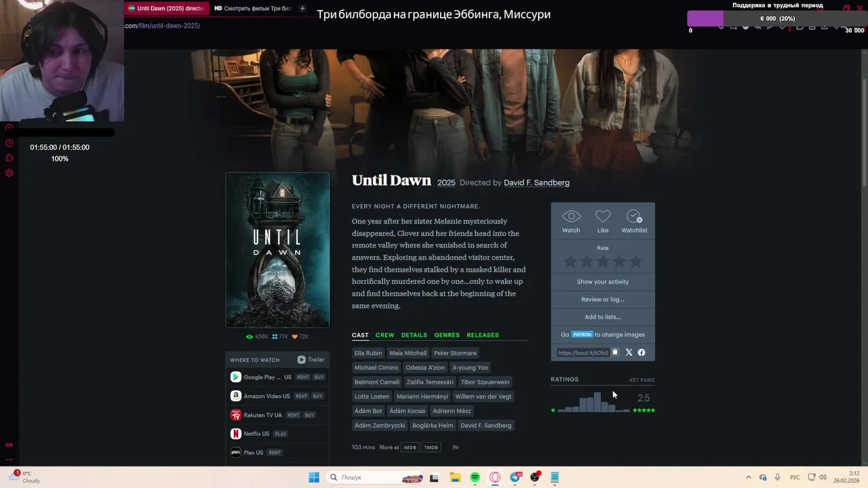The height and width of the screenshot is (488, 868).
Task: Open cast member Ella Rubin
Action: [368, 353]
